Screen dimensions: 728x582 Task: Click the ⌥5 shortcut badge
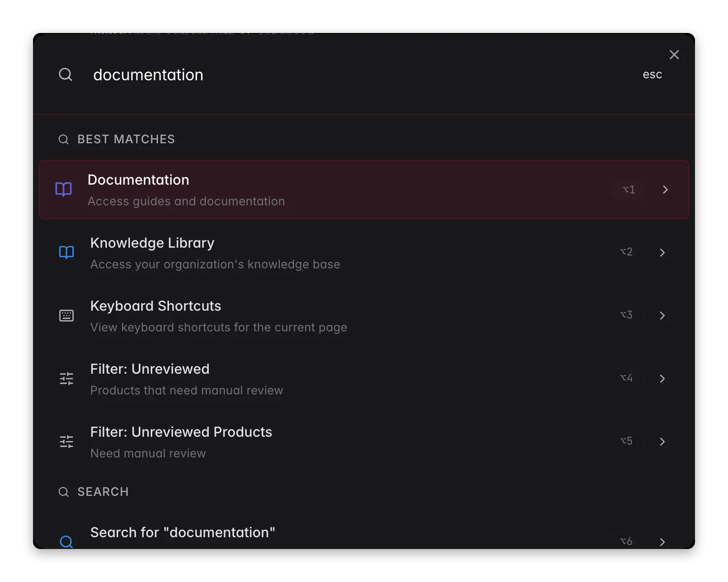[626, 441]
